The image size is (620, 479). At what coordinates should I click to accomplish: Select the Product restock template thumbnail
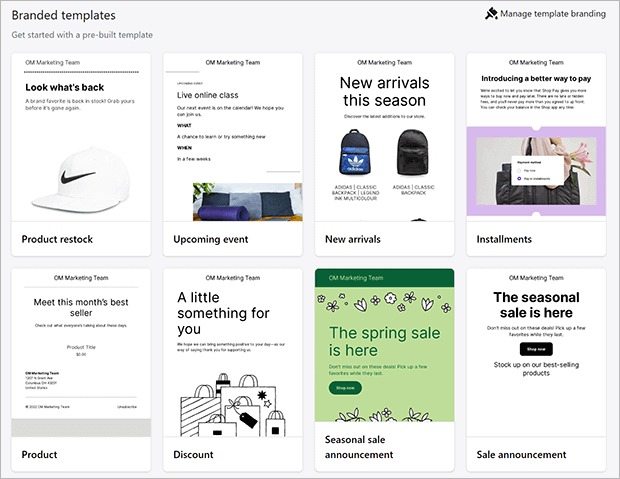pos(81,137)
